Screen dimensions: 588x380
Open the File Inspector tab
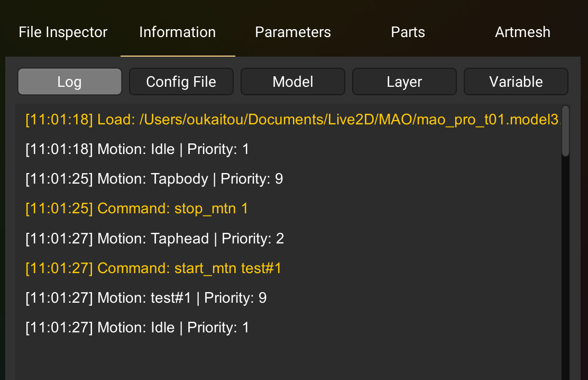tap(63, 32)
